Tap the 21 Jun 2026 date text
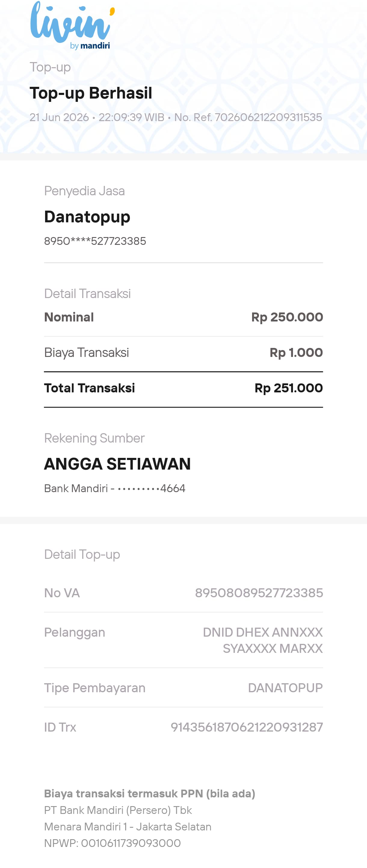Image resolution: width=367 pixels, height=868 pixels. (x=59, y=117)
